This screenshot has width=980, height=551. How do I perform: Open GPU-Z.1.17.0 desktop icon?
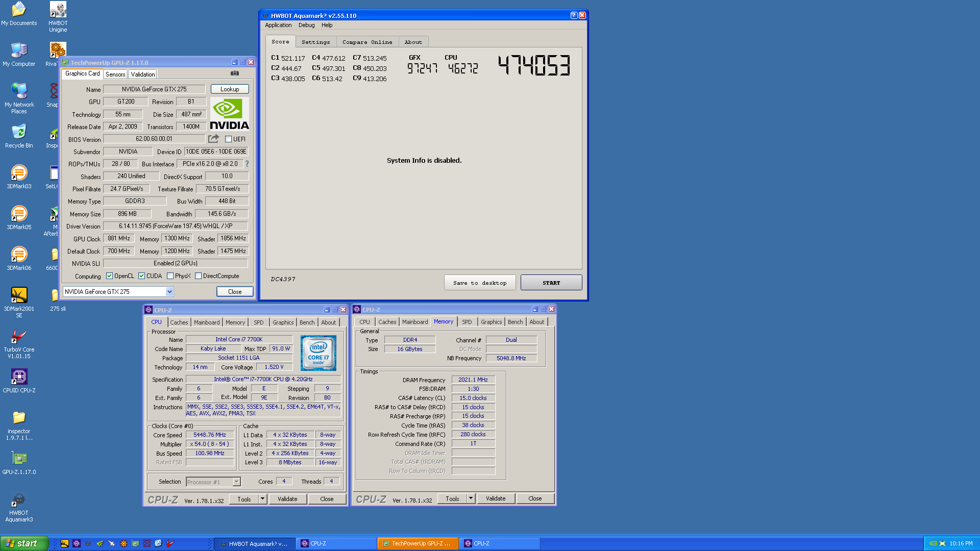coord(19,463)
